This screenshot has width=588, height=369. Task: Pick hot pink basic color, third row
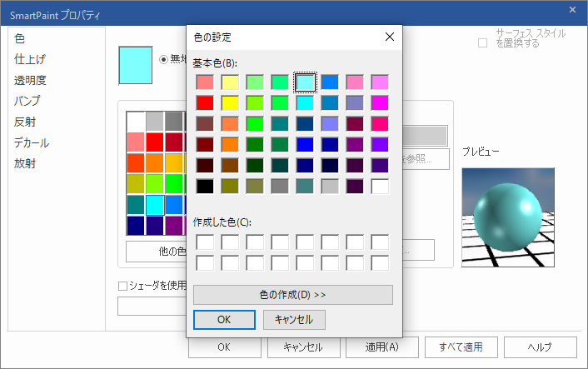point(380,124)
